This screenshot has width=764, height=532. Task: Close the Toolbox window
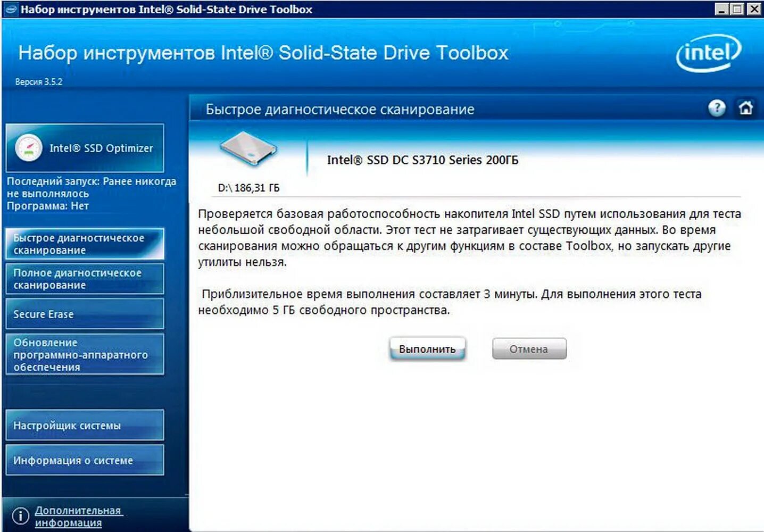pos(754,9)
